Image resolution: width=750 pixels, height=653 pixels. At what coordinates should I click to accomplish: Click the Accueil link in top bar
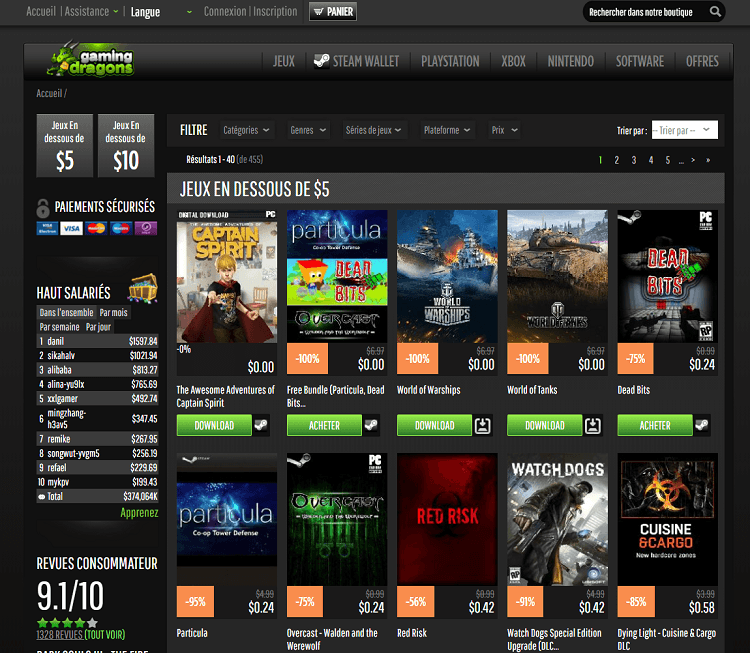tap(41, 11)
